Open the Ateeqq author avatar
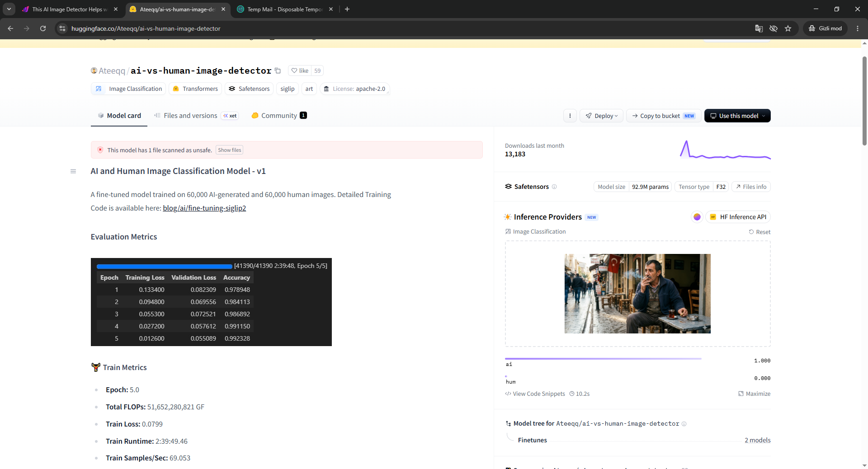868x469 pixels. pos(94,70)
